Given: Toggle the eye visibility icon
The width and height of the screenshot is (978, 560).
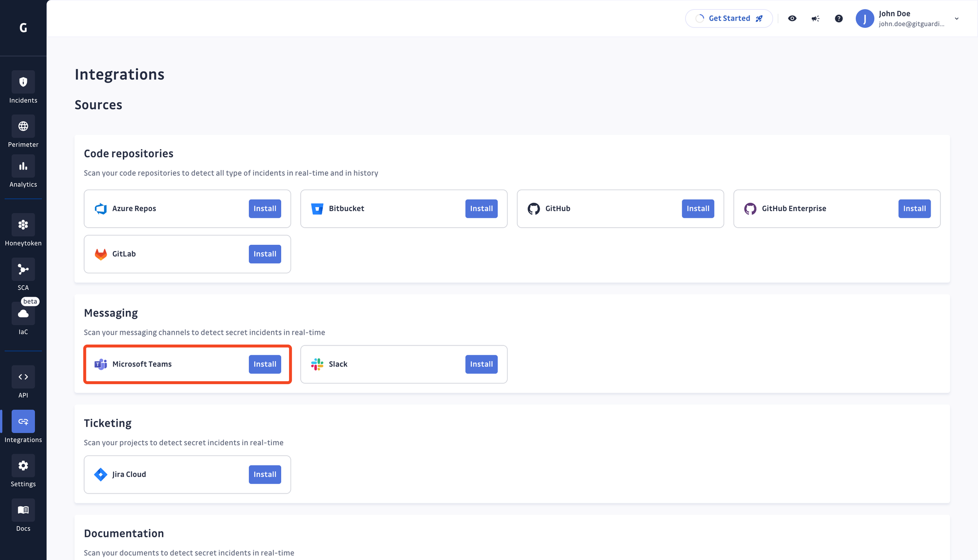Looking at the screenshot, I should (x=792, y=18).
